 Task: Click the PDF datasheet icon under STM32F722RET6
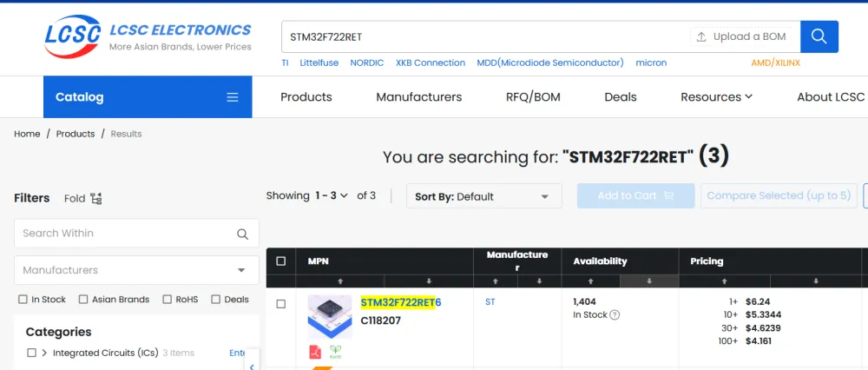coord(315,351)
